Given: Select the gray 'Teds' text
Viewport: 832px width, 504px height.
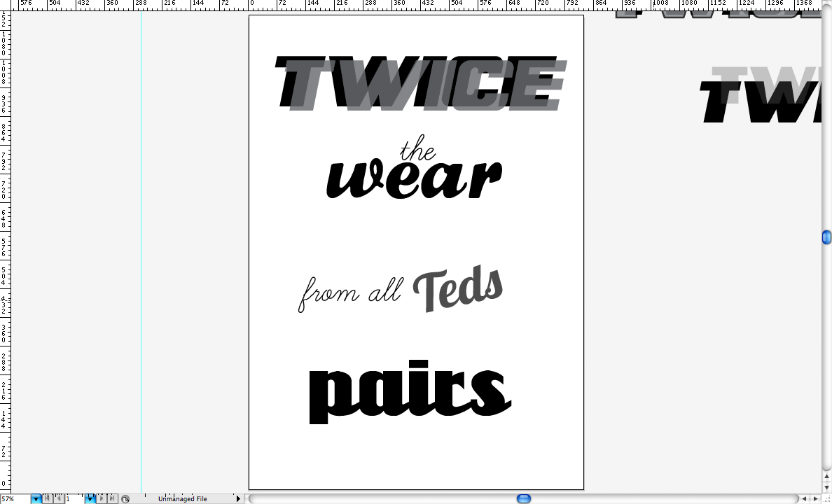Looking at the screenshot, I should click(458, 288).
